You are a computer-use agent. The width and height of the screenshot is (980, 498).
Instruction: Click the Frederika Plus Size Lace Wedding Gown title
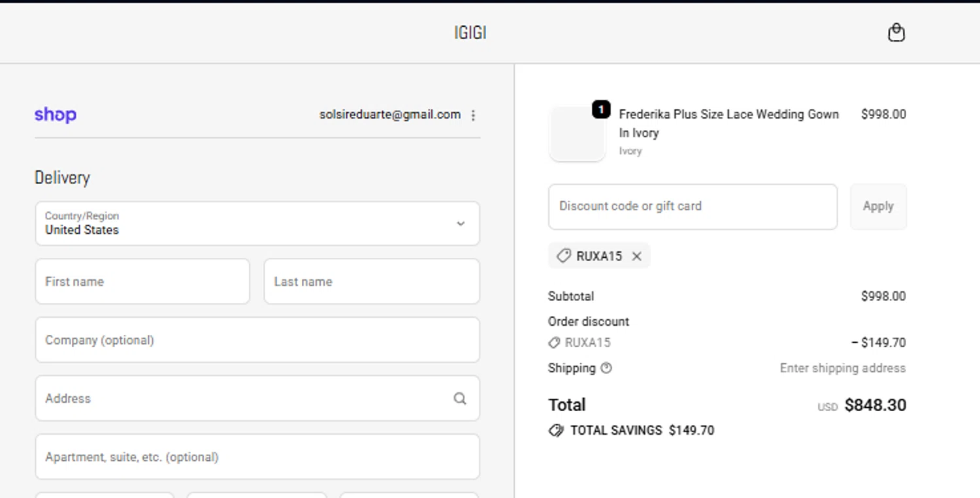point(729,123)
